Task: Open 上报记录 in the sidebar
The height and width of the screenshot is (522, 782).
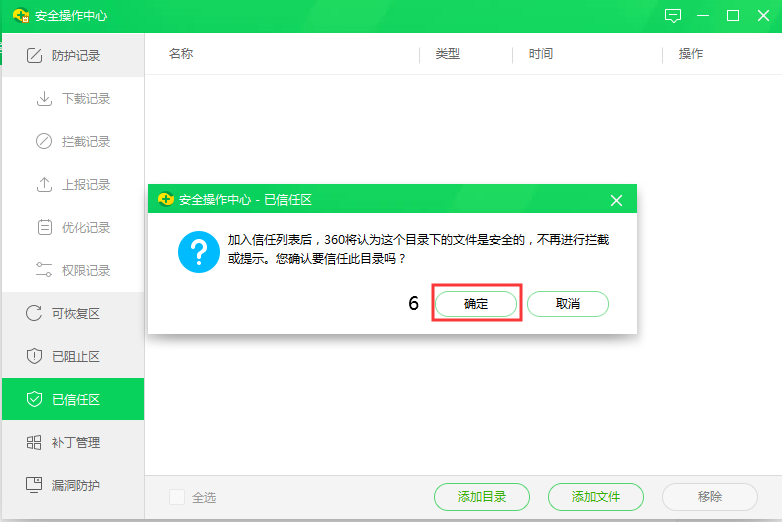Action: pos(73,184)
